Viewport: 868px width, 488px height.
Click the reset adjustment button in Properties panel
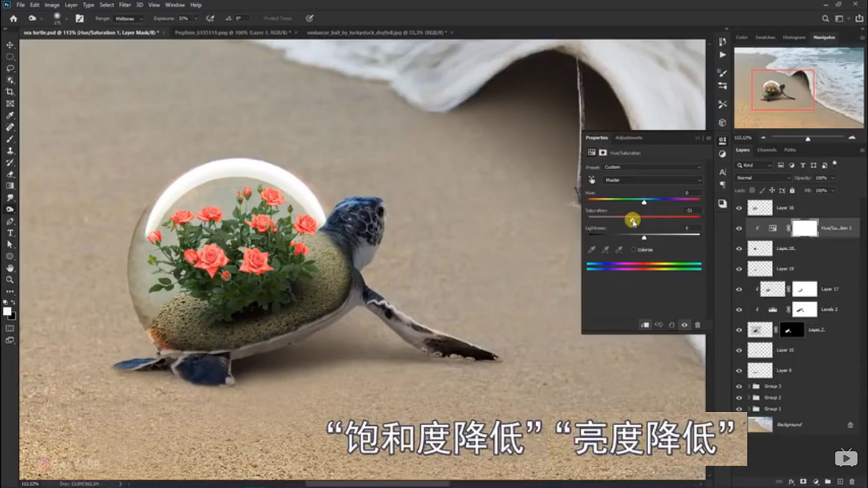coord(672,325)
